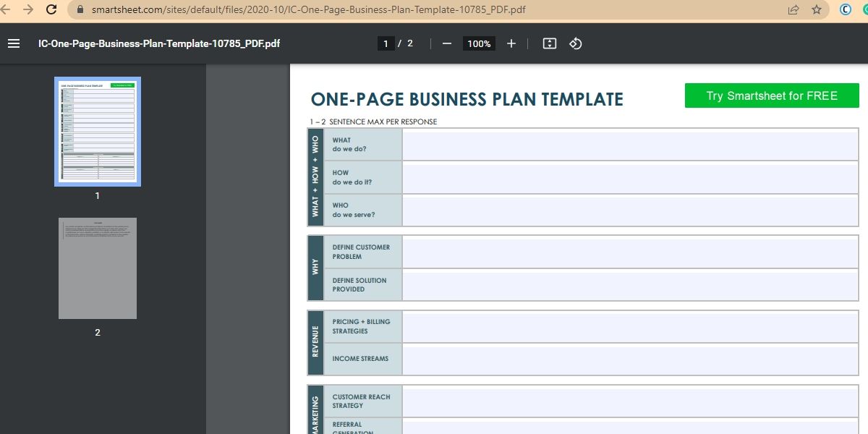Click the page number input field
The height and width of the screenshot is (434, 868).
click(x=386, y=43)
